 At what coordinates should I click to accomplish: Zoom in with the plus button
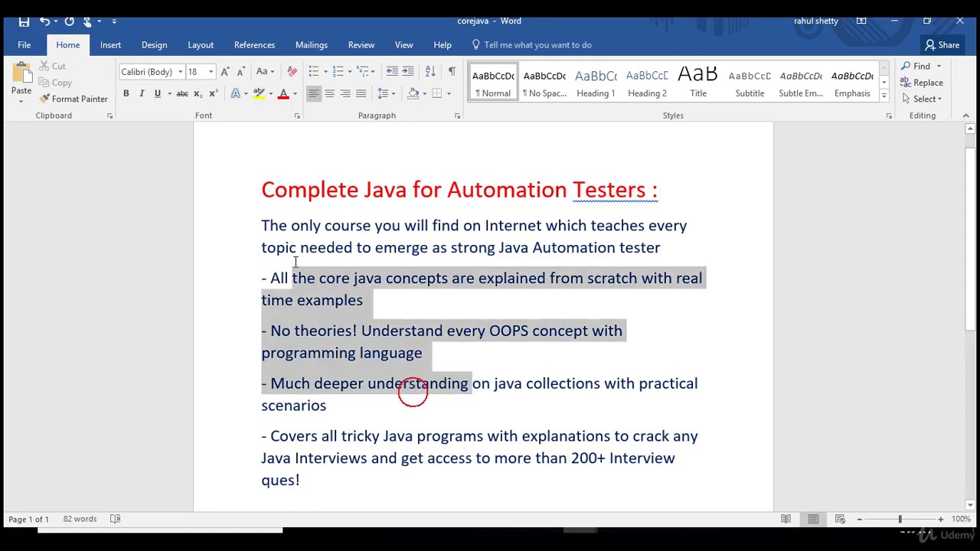click(940, 520)
